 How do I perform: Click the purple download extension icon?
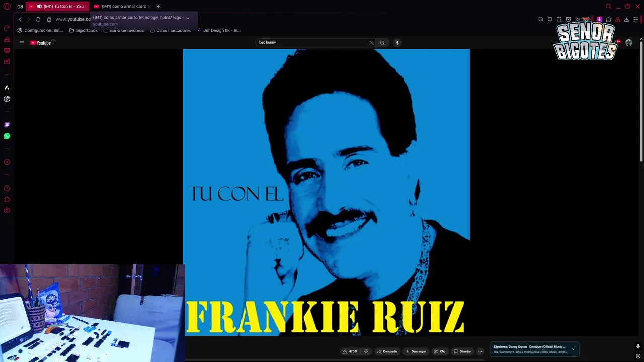point(599,19)
